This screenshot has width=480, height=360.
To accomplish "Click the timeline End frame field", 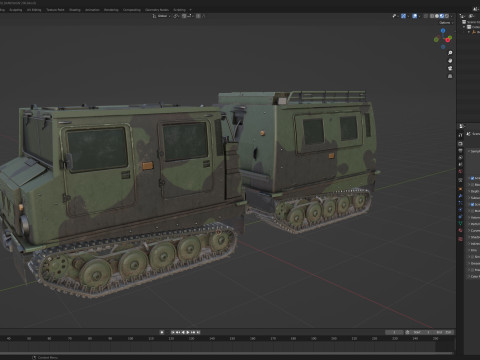I will 443,332.
